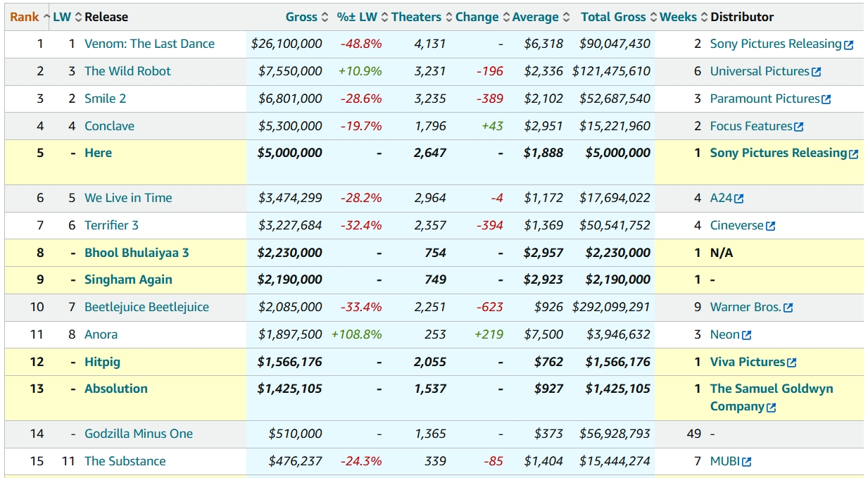Open Sony Pictures Releasing link in Here row
Screen dimensions: 868x478
click(x=779, y=153)
